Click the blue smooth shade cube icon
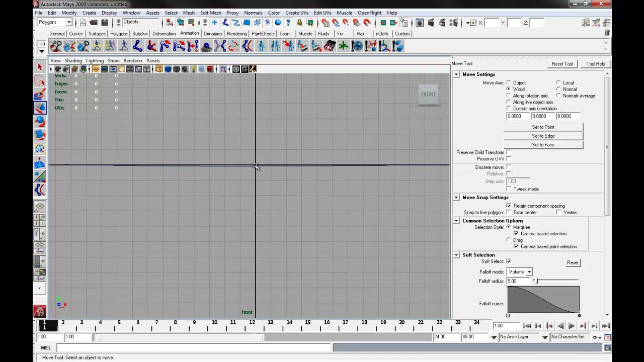 tap(168, 69)
